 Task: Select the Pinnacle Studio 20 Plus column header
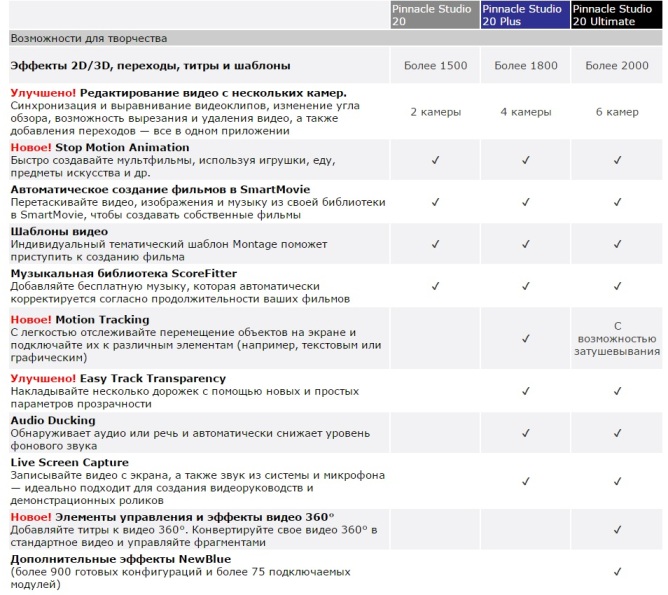pos(524,14)
